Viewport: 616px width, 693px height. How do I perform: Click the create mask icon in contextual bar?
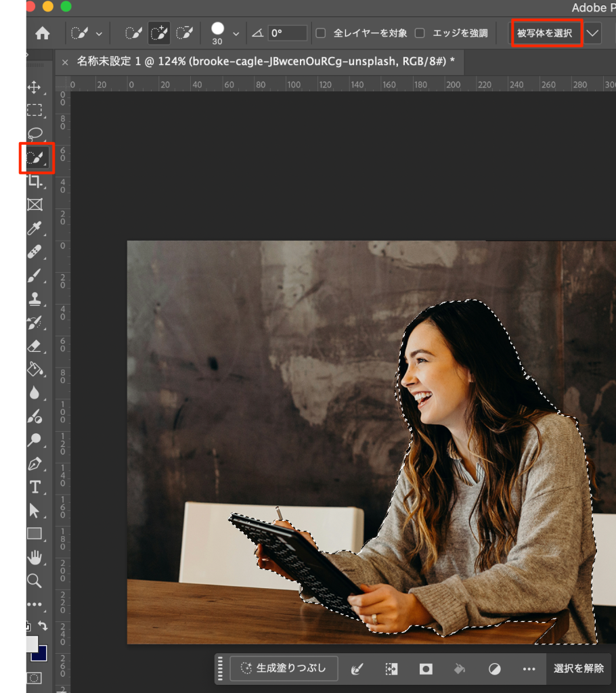[x=426, y=669]
